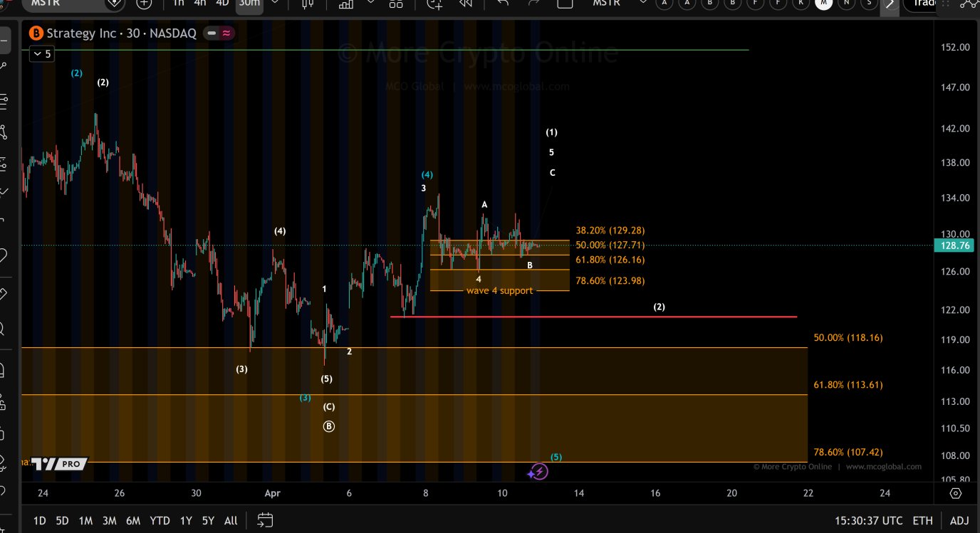
Task: Click the 15:30:37 UTC timezone button
Action: click(866, 521)
